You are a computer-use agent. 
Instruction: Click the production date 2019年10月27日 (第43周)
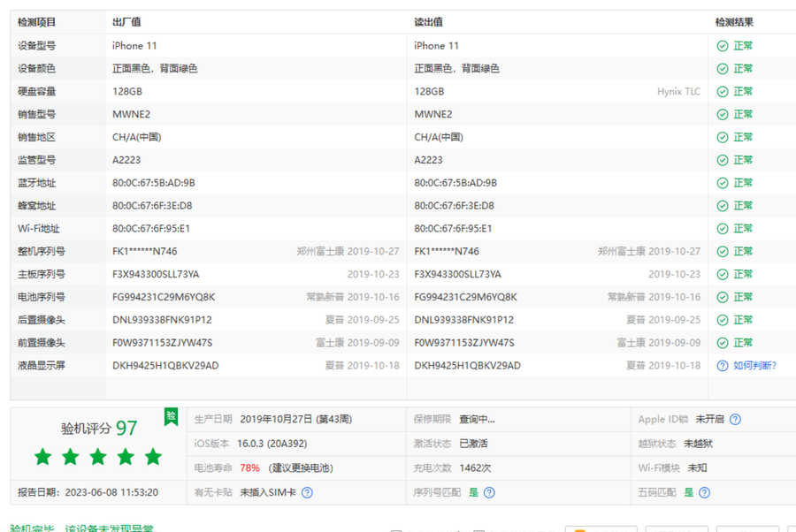296,420
